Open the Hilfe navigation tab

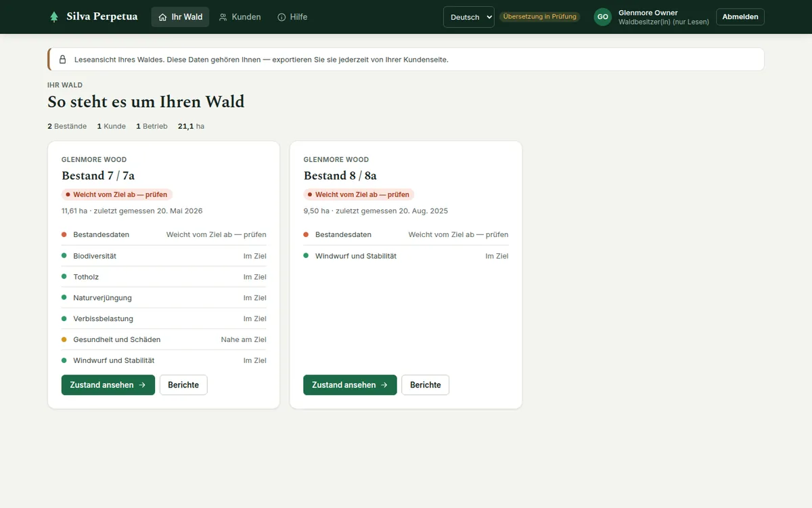click(x=292, y=17)
